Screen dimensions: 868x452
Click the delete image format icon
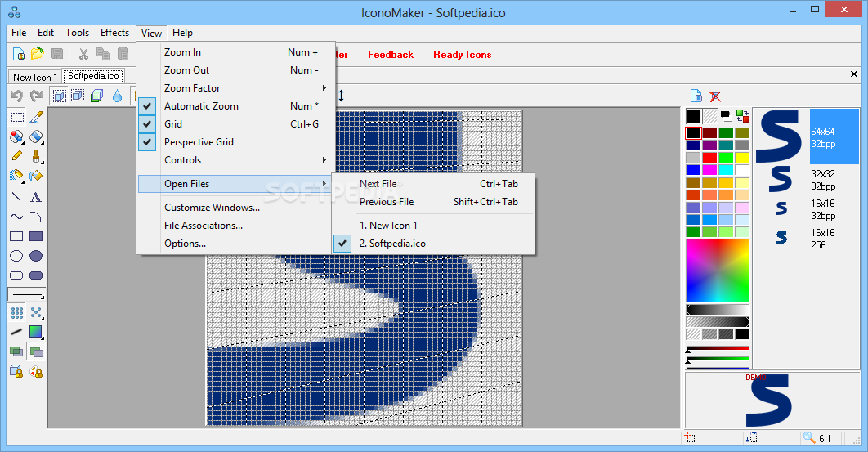[715, 96]
